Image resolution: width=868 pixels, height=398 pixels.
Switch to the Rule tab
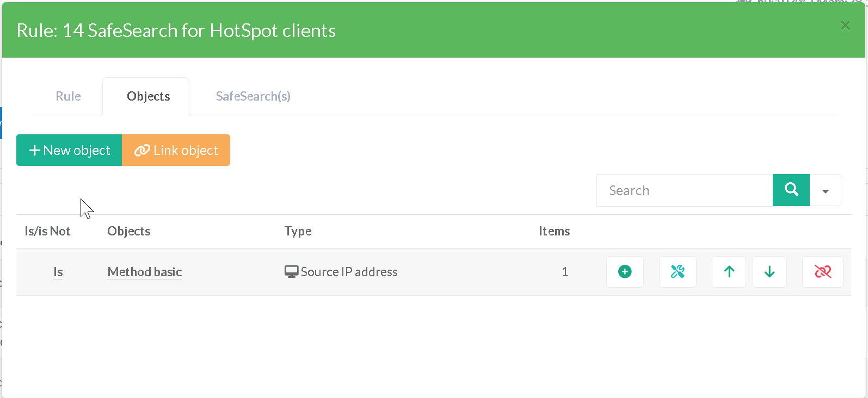pos(68,96)
